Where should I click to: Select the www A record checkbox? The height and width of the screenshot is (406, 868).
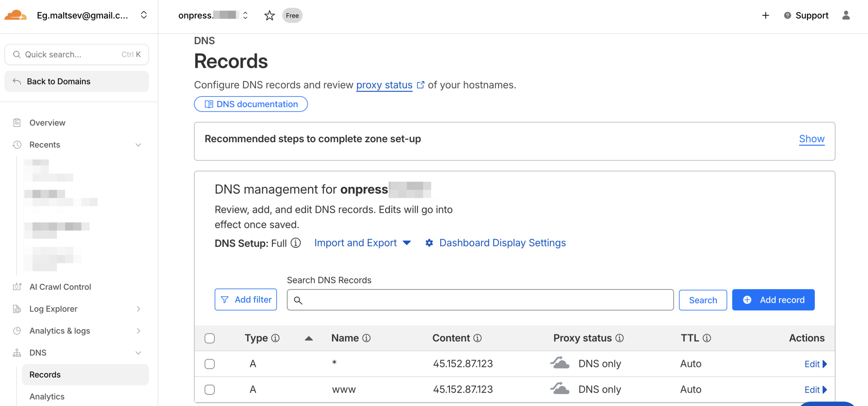[x=210, y=389]
